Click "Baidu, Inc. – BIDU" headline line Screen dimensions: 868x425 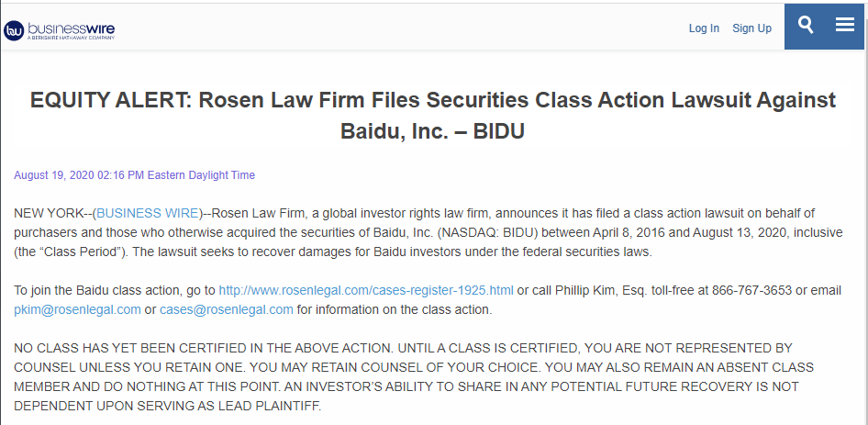(432, 131)
